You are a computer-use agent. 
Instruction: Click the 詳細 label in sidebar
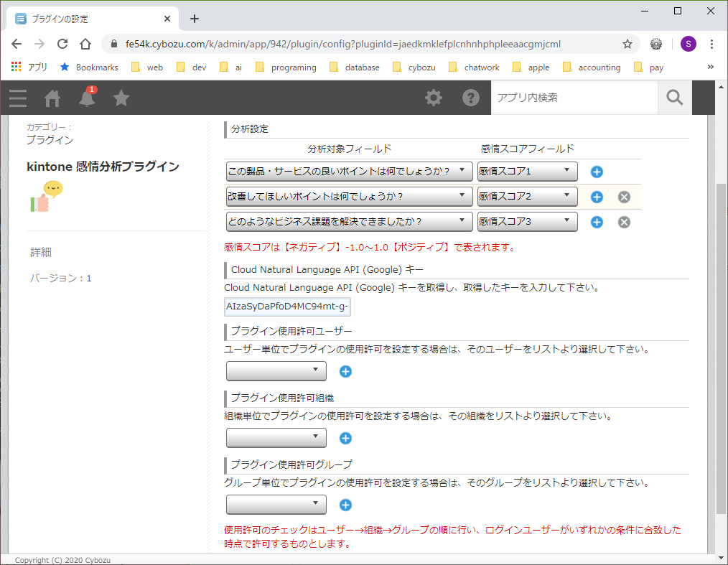41,252
